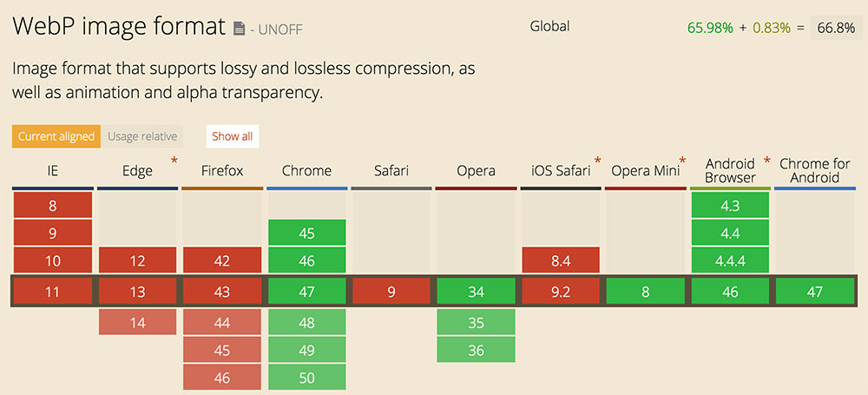The height and width of the screenshot is (395, 868).
Task: Select the IE 11 unsupported cell
Action: [x=53, y=292]
